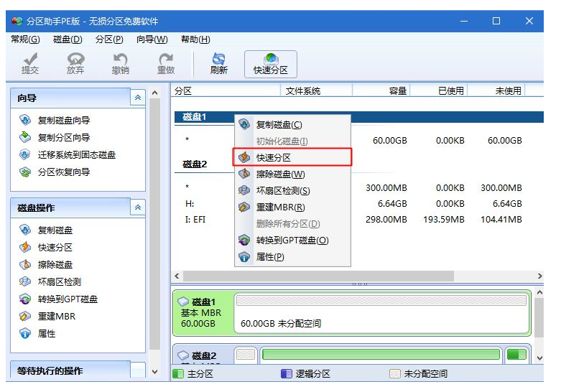This screenshot has width=561, height=392.
Task: Click 重建MBR in the left disk operations panel
Action: point(56,317)
